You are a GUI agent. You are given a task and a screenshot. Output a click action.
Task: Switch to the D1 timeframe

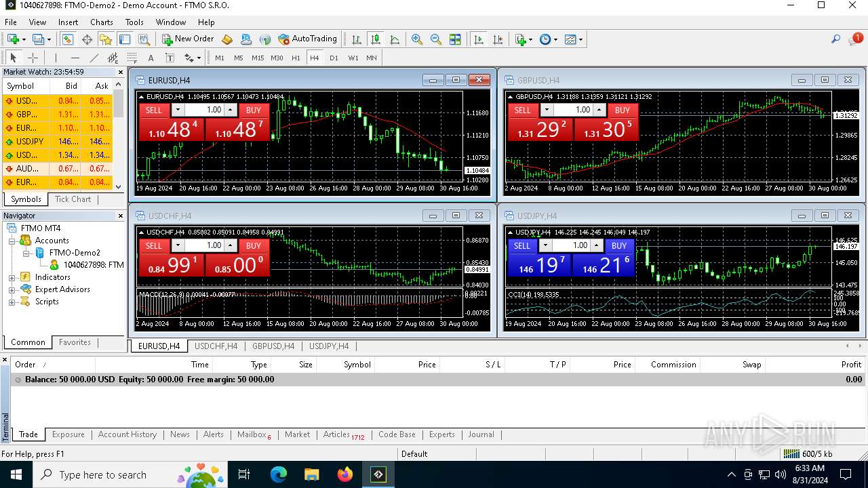[x=334, y=58]
